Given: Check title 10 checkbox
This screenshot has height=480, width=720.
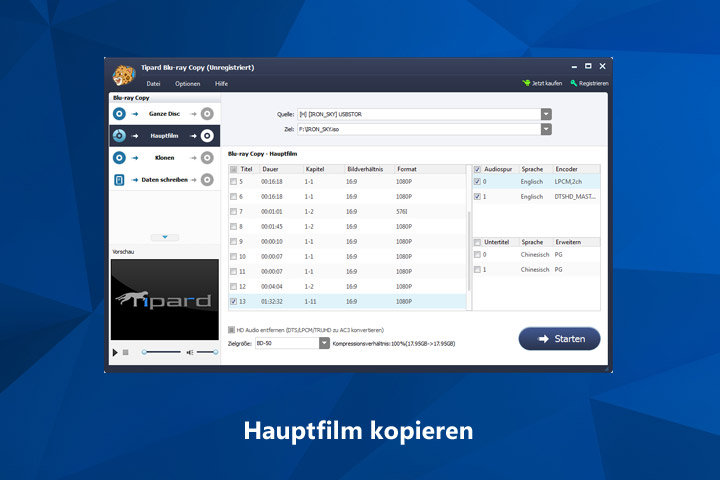Looking at the screenshot, I should point(234,256).
